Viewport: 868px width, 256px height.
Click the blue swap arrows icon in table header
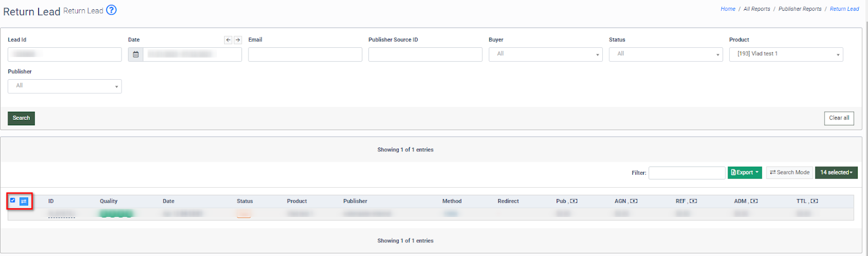(x=24, y=201)
